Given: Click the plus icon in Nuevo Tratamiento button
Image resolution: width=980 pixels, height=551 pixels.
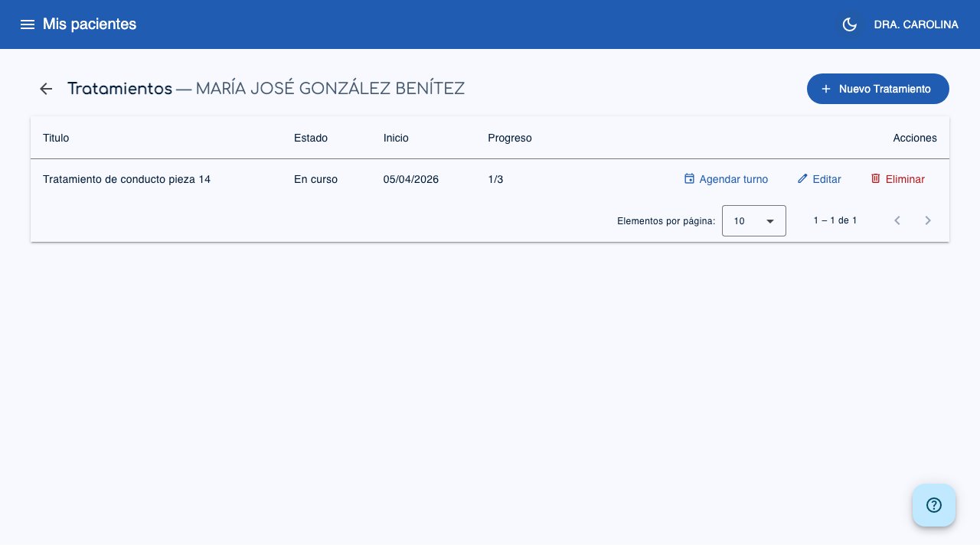Looking at the screenshot, I should click(x=825, y=88).
